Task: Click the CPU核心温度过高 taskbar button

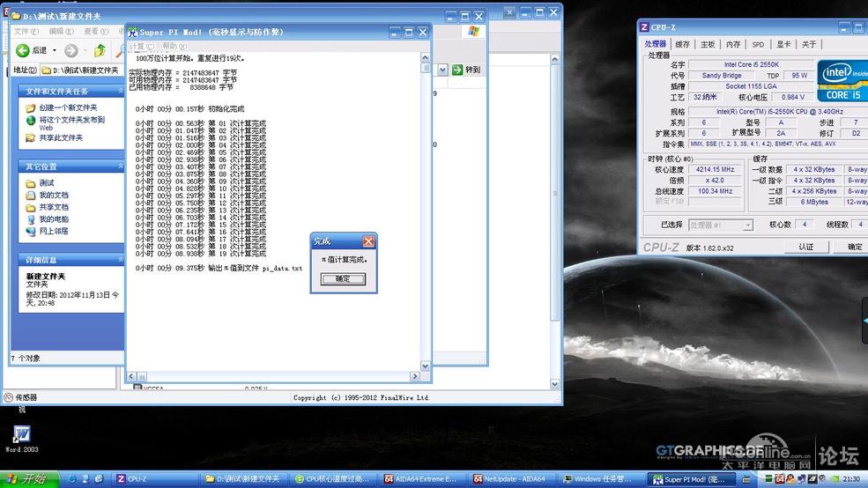Action: point(334,479)
